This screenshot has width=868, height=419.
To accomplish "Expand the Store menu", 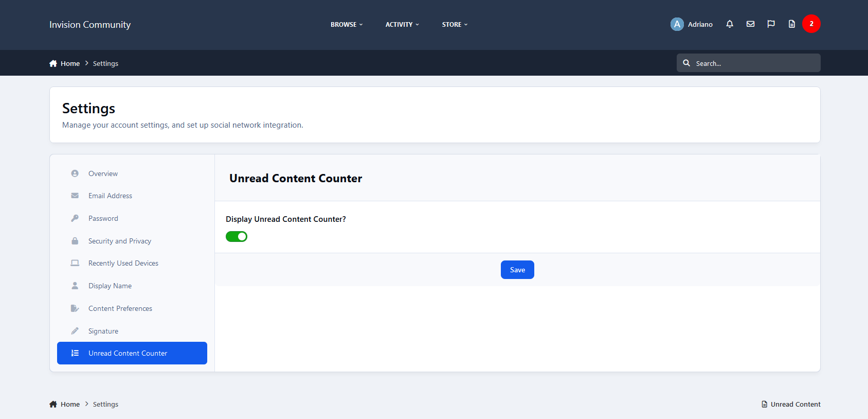I will point(455,24).
